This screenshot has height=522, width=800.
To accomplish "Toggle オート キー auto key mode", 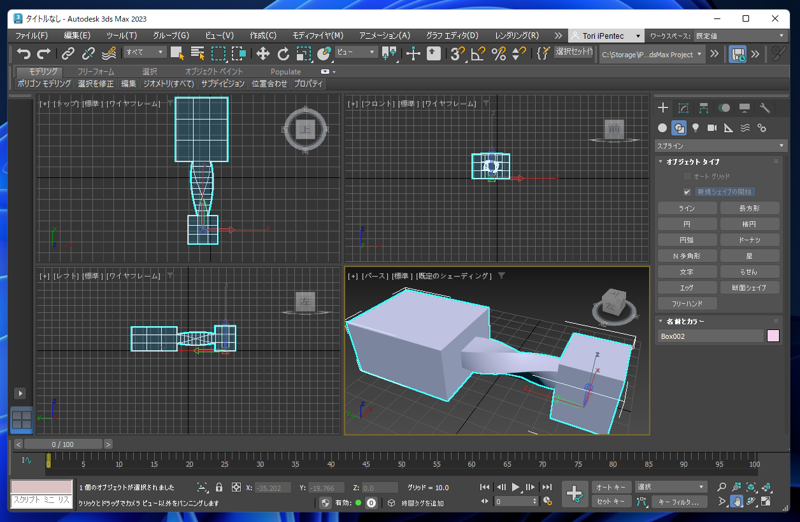I will pos(611,487).
